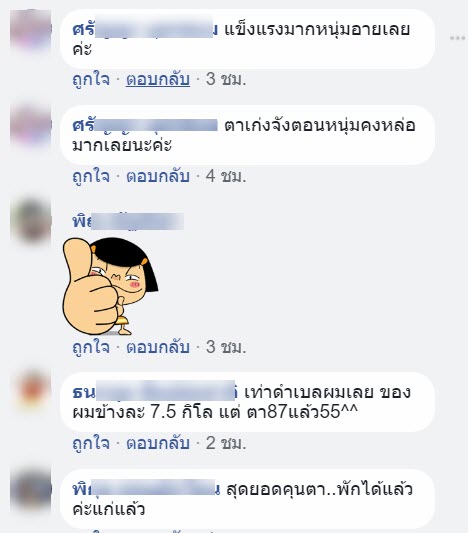Reply to first comment via ตอบกลับ
Viewport: 468px width, 533px height.
pos(158,80)
